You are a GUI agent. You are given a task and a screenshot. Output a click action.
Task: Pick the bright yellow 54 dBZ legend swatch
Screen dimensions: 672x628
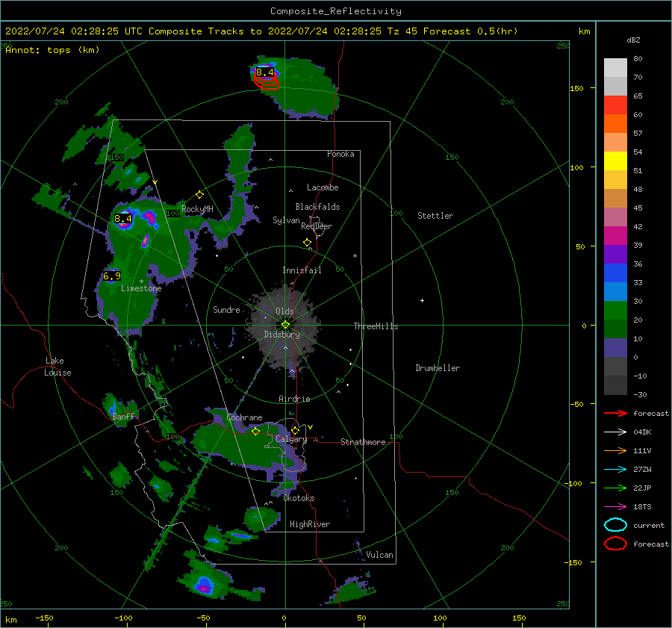pyautogui.click(x=615, y=161)
